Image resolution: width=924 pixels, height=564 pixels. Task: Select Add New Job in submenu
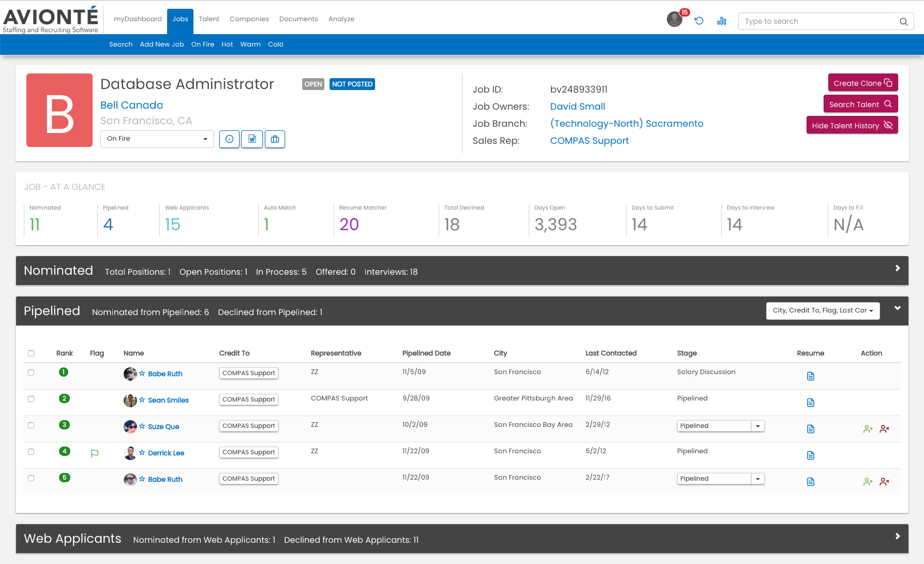click(x=161, y=44)
